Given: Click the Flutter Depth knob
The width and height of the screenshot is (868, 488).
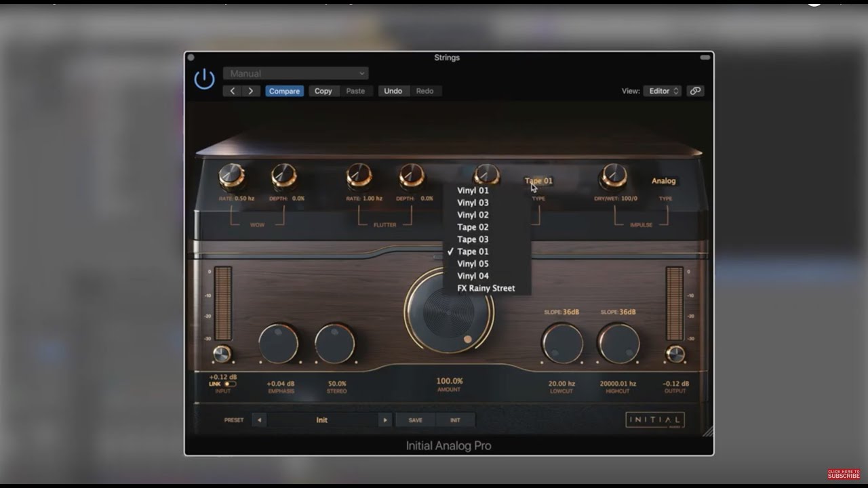Looking at the screenshot, I should [x=412, y=176].
